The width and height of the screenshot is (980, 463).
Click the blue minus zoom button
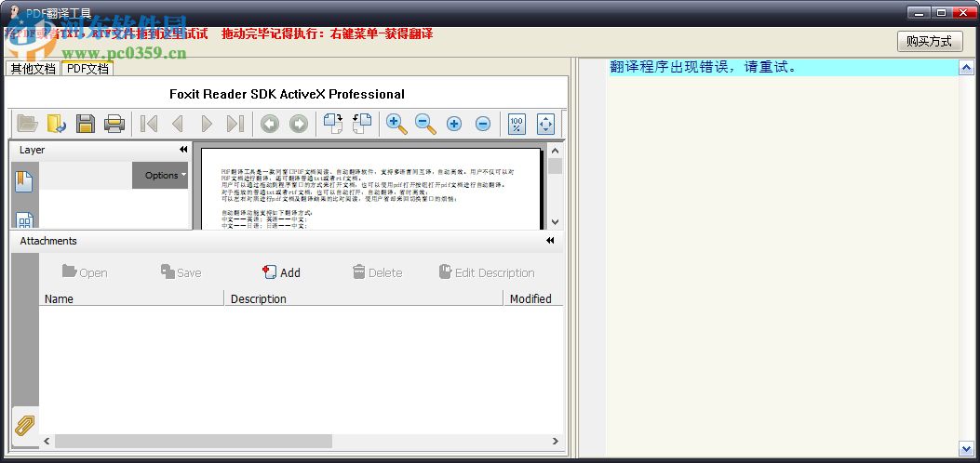[x=482, y=124]
